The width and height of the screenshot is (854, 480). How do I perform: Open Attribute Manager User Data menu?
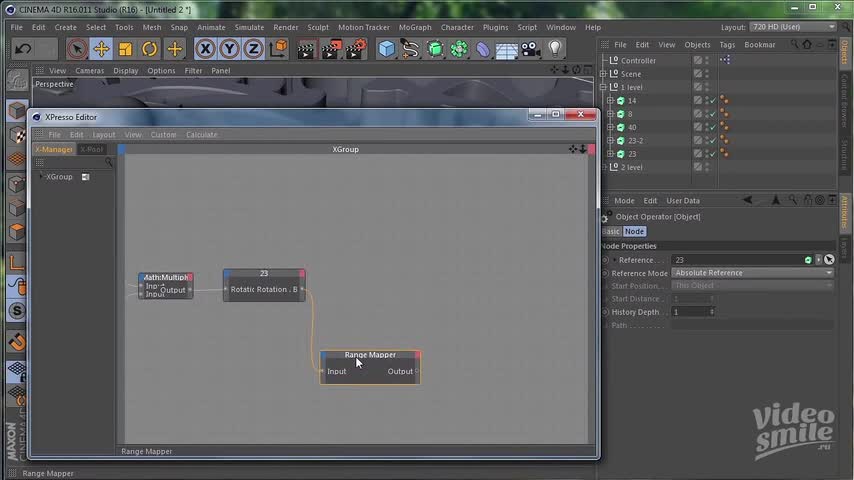(x=682, y=201)
